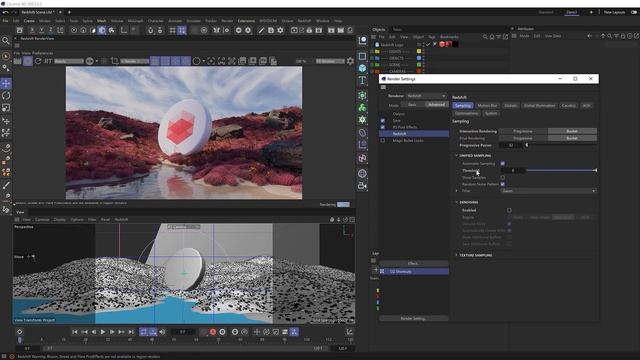Open the Mesh menu in the menu bar

102,21
